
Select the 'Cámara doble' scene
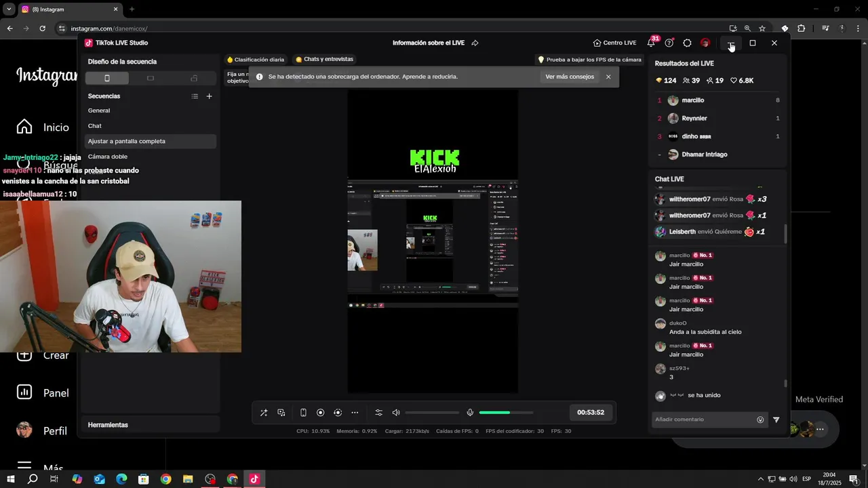[151, 157]
